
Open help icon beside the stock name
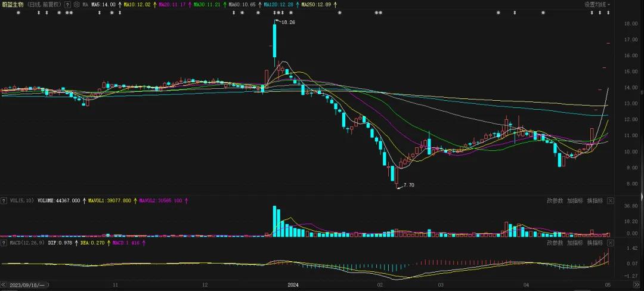click(67, 5)
